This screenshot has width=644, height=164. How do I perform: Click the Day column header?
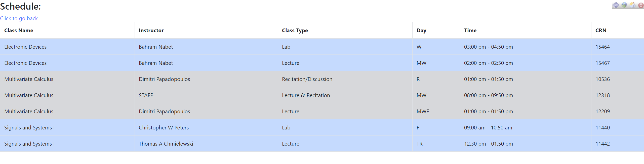[421, 31]
